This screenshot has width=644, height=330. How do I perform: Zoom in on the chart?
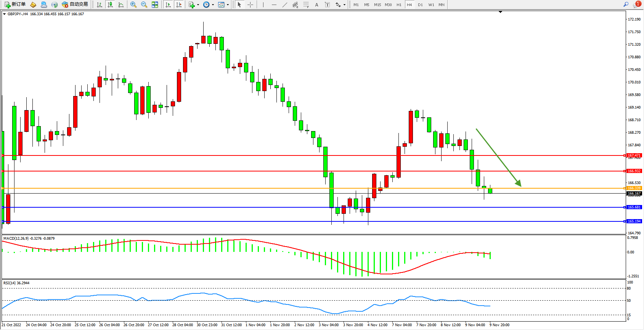click(x=133, y=5)
